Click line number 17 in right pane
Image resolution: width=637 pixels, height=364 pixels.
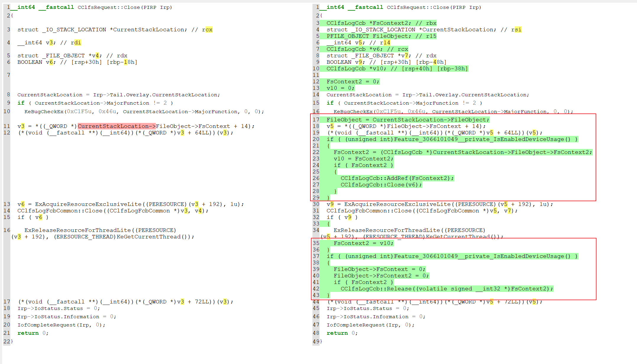point(316,120)
